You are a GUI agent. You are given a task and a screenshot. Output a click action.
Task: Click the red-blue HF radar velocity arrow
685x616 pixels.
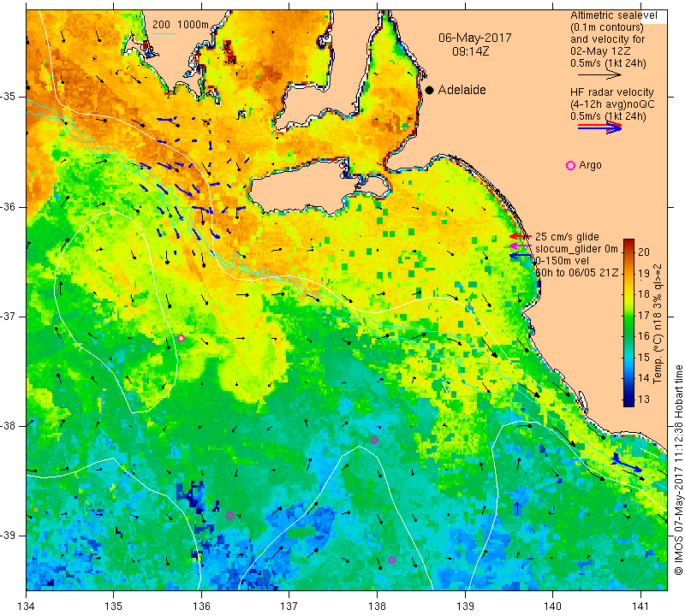click(599, 127)
